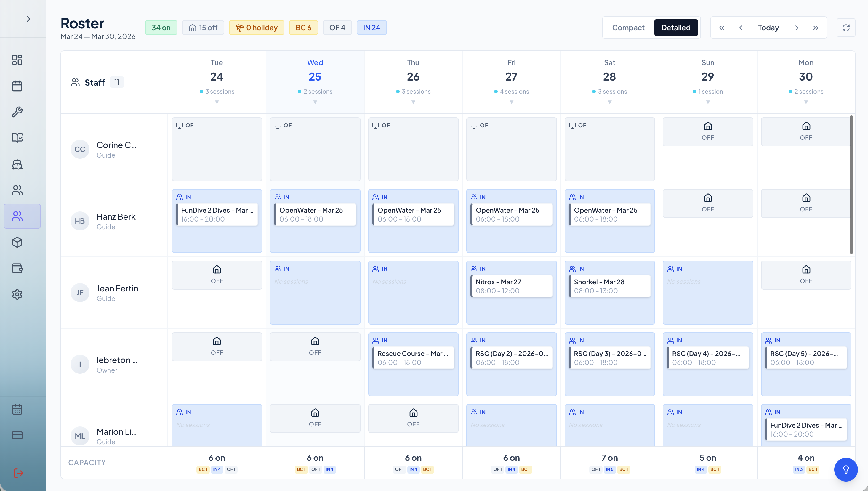Open Jean Fertin staff profile
Screen dimensions: 868x491
pyautogui.click(x=114, y=293)
